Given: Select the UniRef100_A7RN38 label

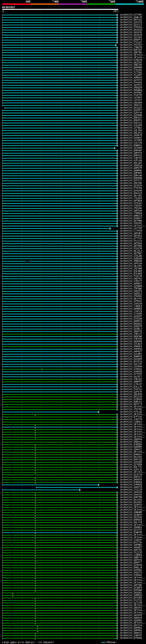Looking at the screenshot, I should pos(131,485).
